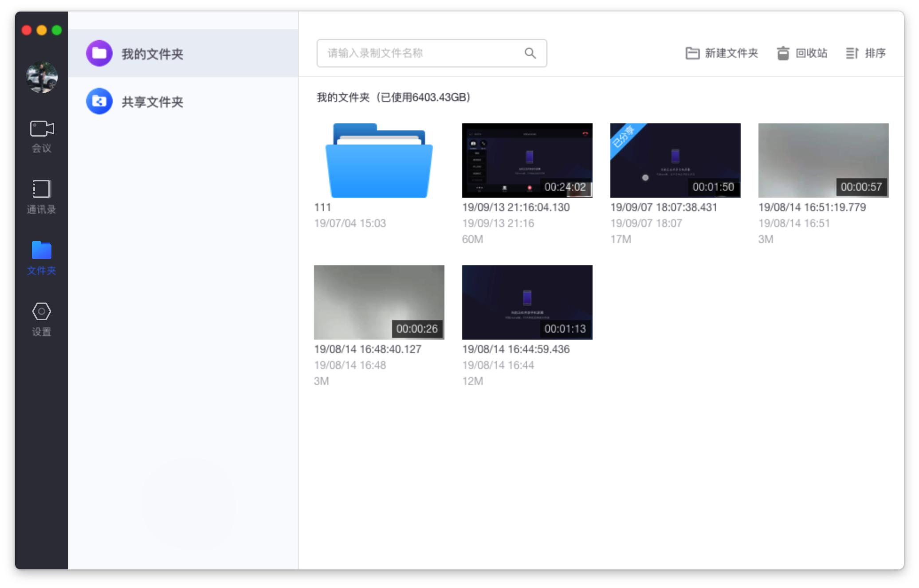Click recording title 19/08/14 16:44:59.436
Screen dimensions: 919x588
516,349
